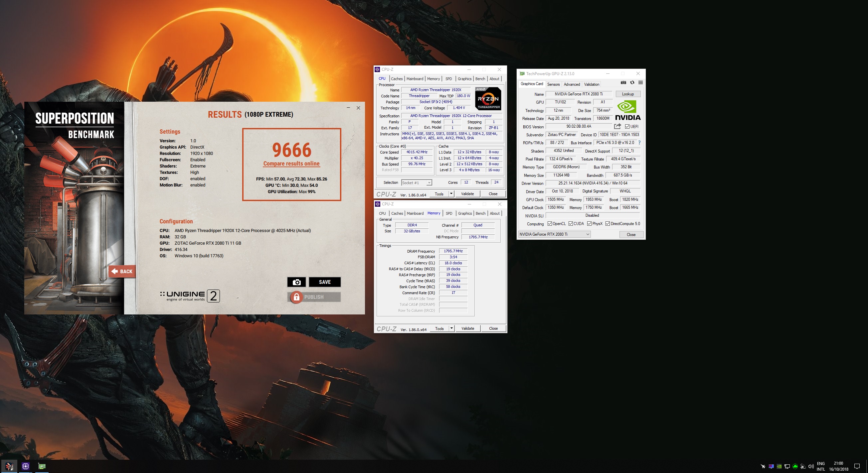Click the Multiplier value x 40.25
This screenshot has height=473, width=868.
[x=417, y=158]
